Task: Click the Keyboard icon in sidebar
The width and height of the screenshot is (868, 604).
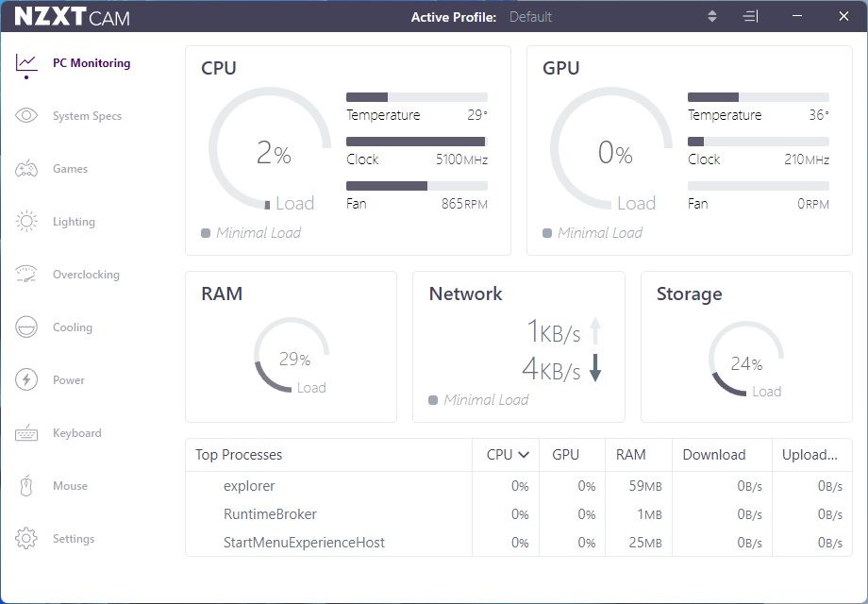Action: tap(26, 433)
